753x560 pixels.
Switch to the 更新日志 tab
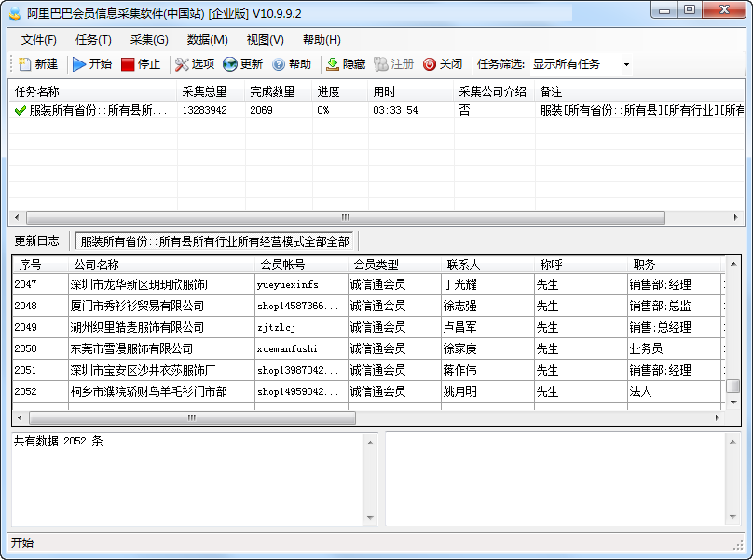coord(36,240)
